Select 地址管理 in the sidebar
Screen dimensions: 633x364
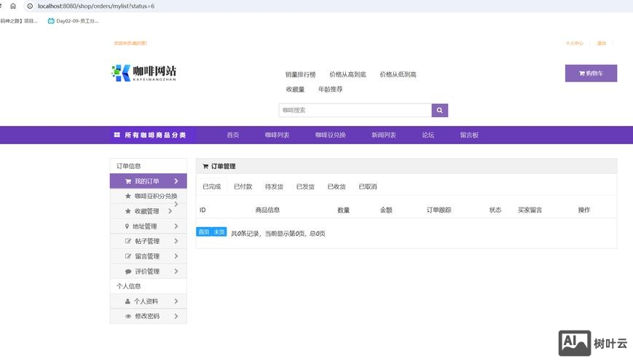point(148,226)
